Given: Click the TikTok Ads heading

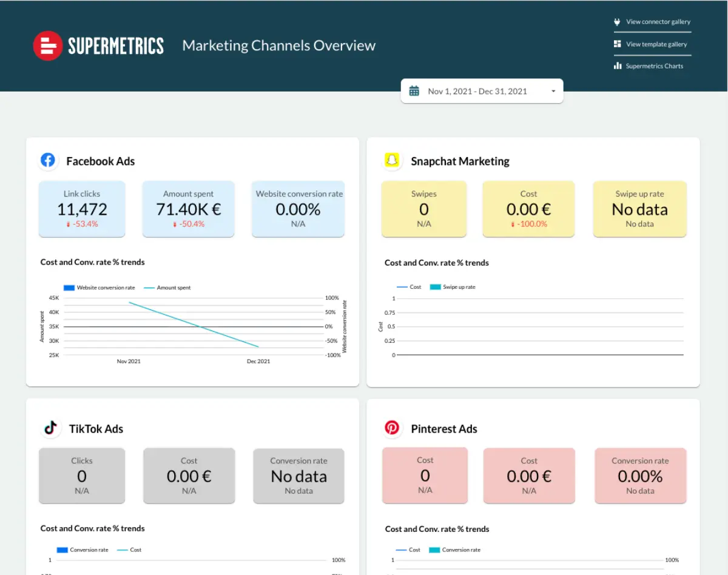Looking at the screenshot, I should pos(96,429).
